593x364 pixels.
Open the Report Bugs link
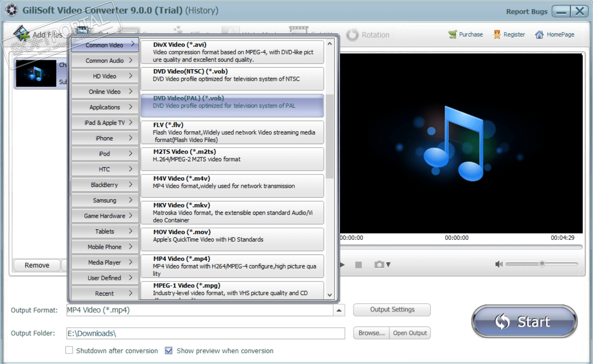(x=527, y=12)
